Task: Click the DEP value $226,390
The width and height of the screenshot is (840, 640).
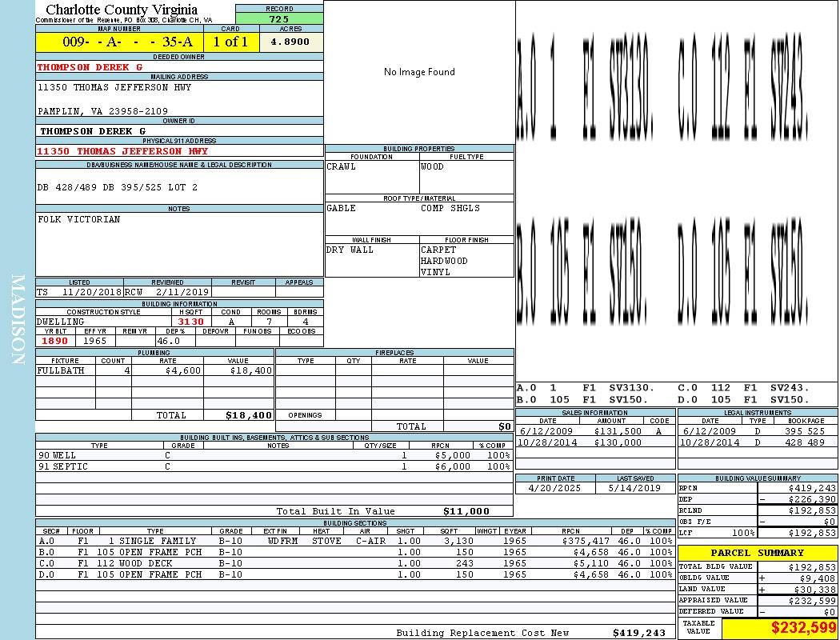Action: pos(812,499)
